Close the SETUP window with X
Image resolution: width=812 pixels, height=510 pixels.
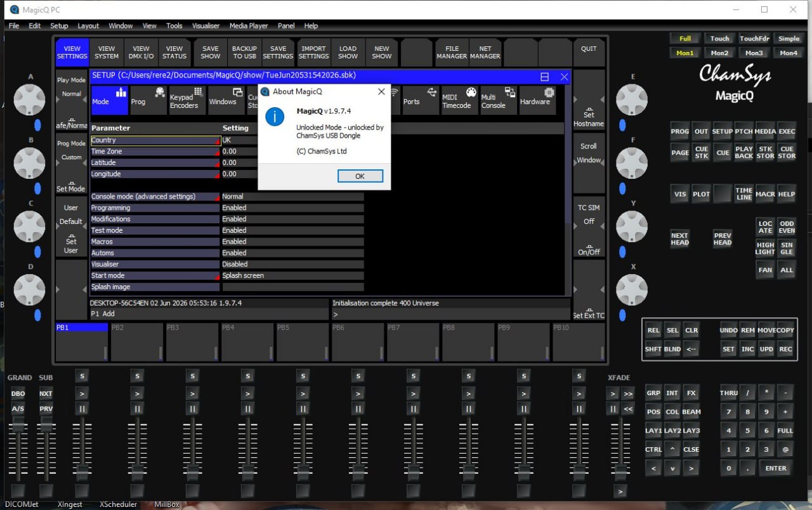click(564, 76)
